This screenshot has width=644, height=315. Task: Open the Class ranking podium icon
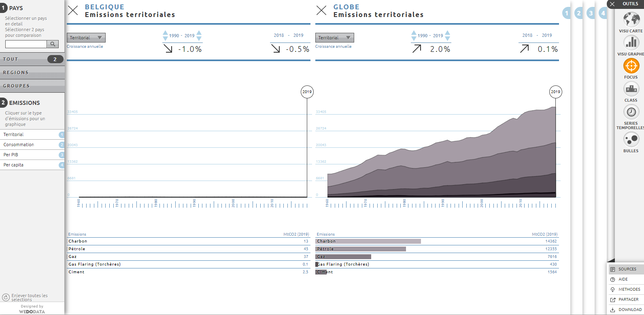pyautogui.click(x=631, y=89)
